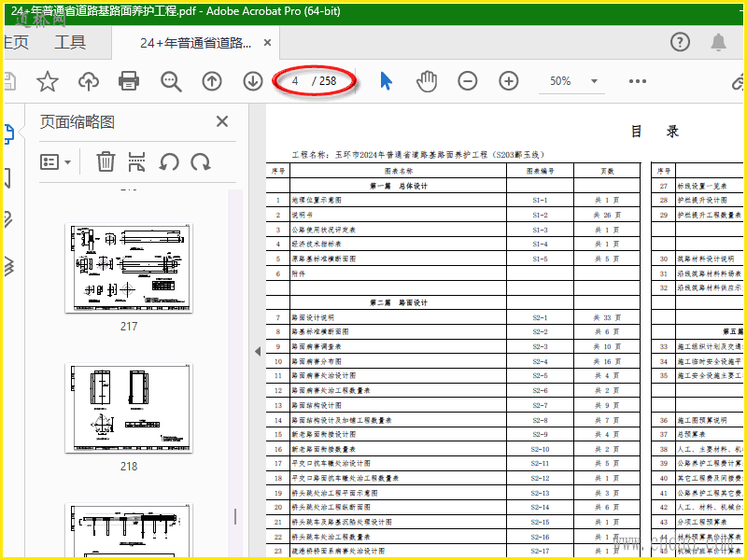This screenshot has width=747, height=560.
Task: Open the zoom level dropdown arrow
Action: click(594, 81)
